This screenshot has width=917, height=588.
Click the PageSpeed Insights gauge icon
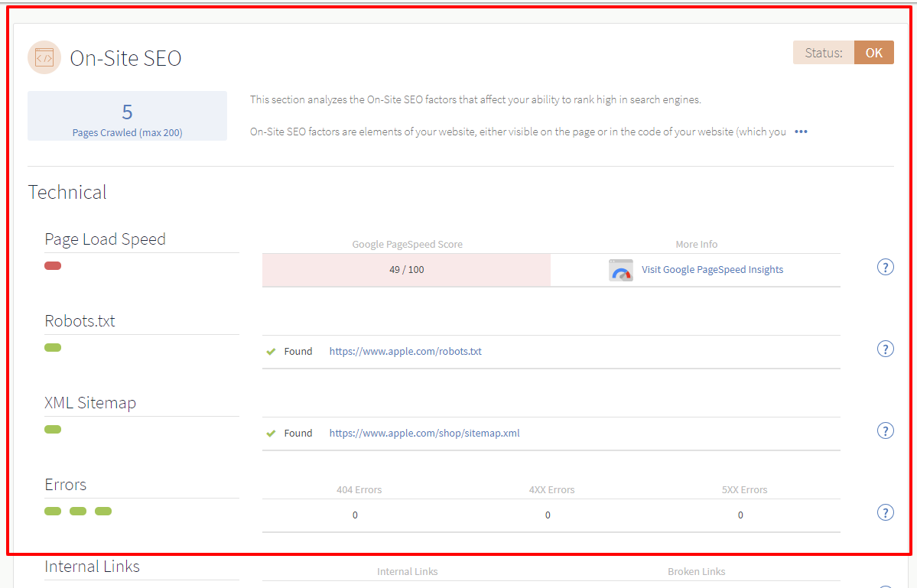[x=621, y=270]
